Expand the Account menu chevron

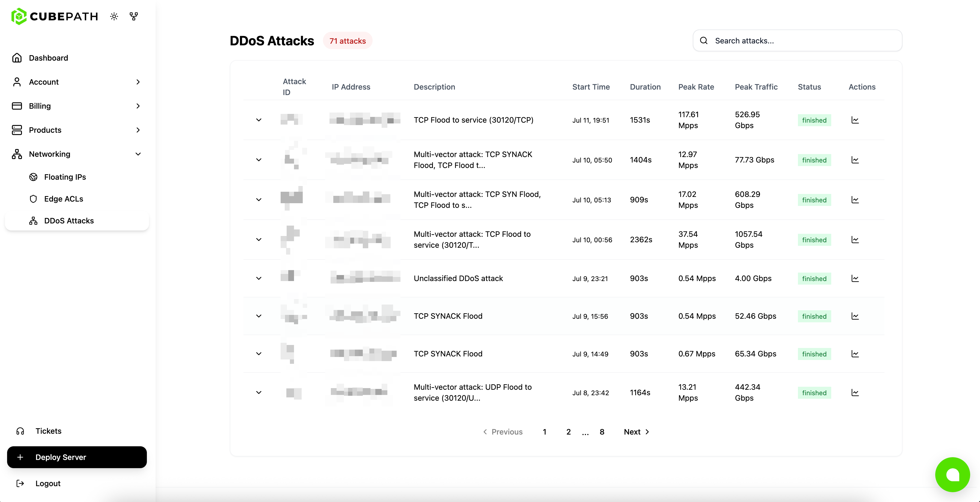click(138, 82)
